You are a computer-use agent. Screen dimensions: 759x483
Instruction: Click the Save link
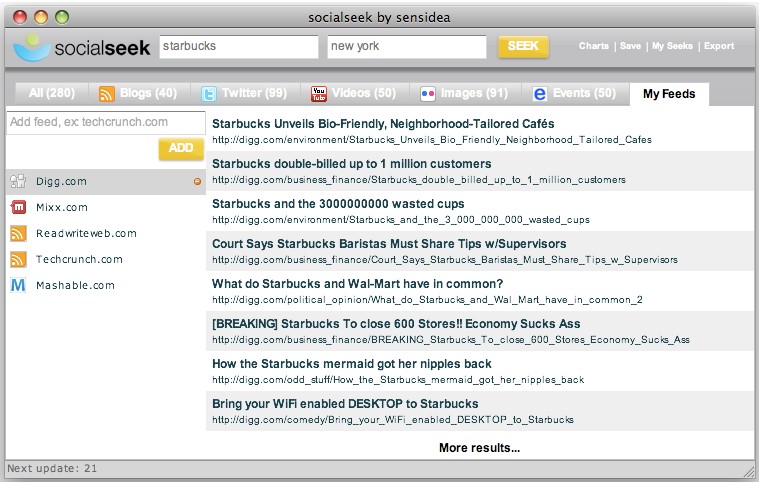tap(630, 46)
